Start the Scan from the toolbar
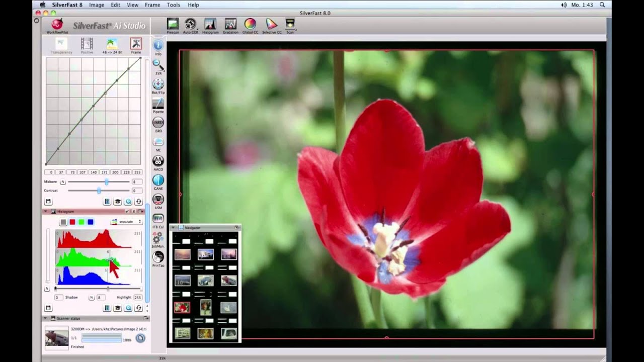Viewport: 644px width, 362px height. point(290,26)
